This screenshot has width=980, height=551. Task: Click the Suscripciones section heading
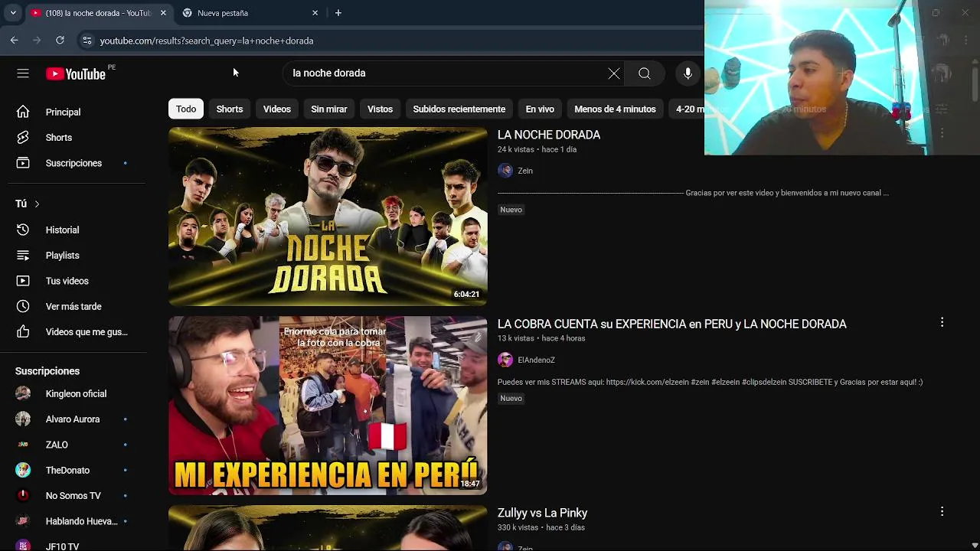coord(47,371)
